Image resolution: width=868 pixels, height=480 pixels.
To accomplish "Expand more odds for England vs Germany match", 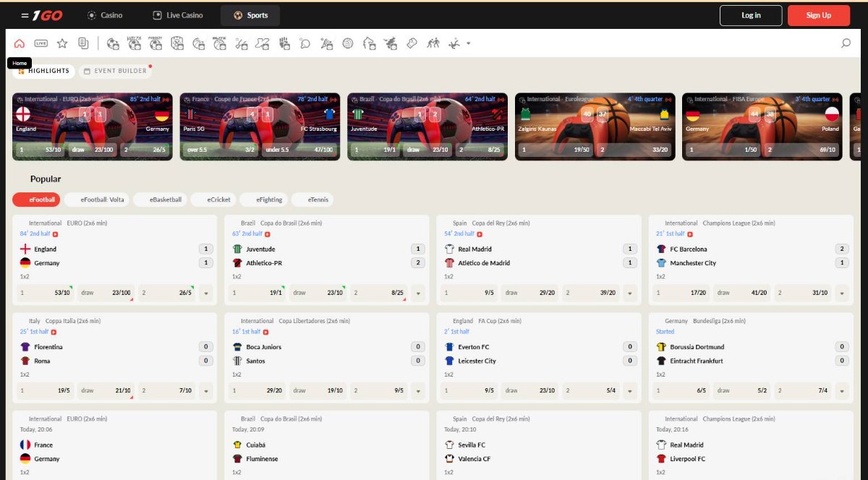I will pyautogui.click(x=207, y=293).
